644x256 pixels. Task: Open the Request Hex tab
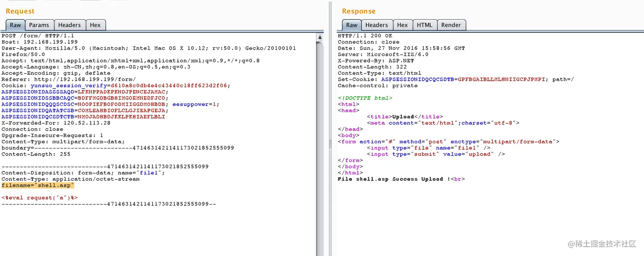coord(95,25)
